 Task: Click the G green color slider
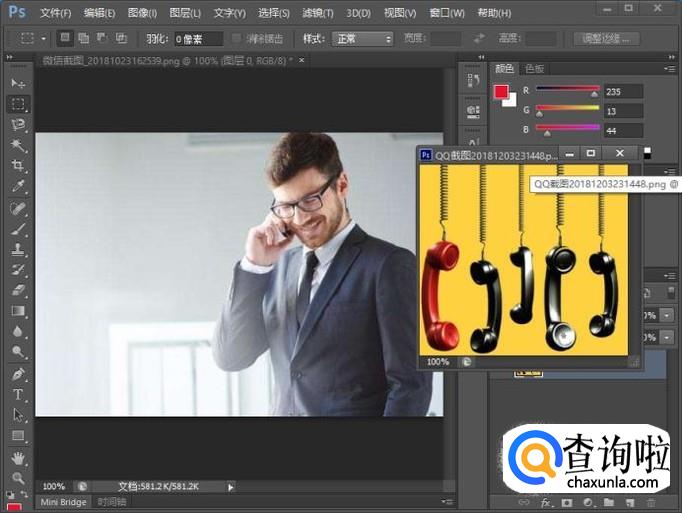point(568,109)
